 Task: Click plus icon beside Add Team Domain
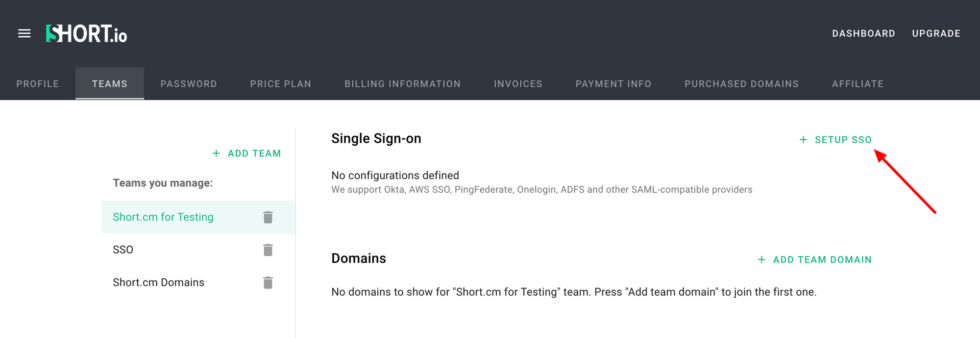point(761,260)
